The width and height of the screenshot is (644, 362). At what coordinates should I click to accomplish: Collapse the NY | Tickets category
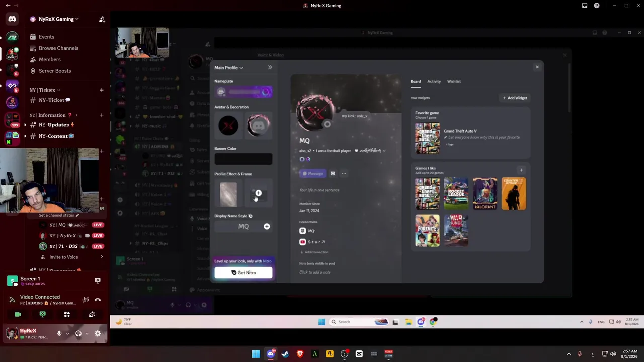tap(44, 90)
